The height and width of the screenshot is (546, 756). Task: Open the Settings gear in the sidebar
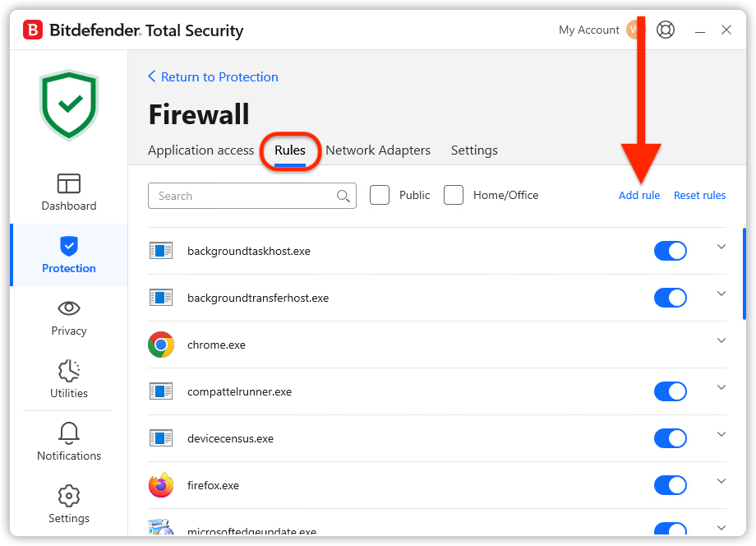pyautogui.click(x=68, y=496)
